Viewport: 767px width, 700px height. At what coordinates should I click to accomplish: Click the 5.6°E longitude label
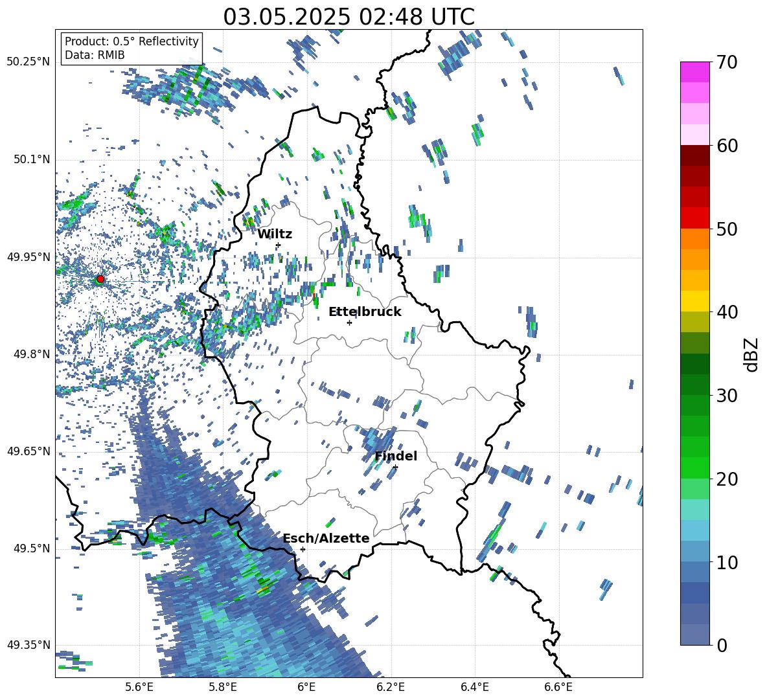(139, 687)
